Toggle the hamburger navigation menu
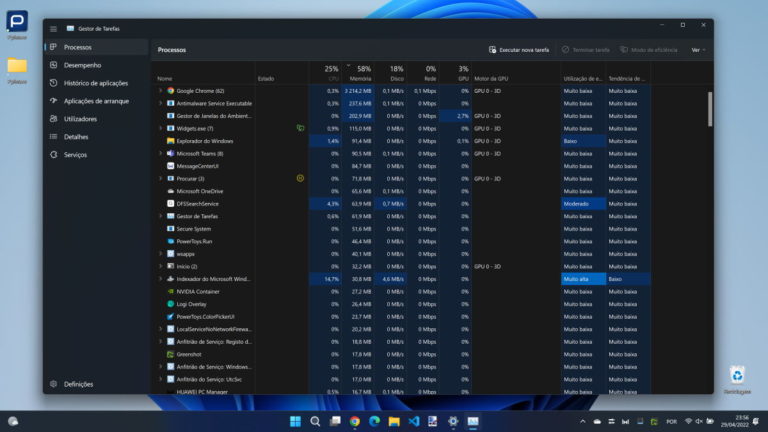768x432 pixels. pos(53,28)
